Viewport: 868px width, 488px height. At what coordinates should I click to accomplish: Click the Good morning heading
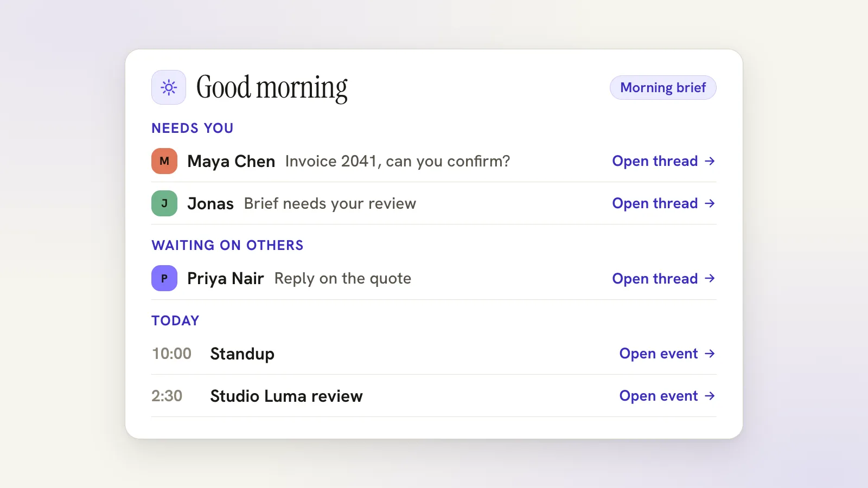pos(272,88)
